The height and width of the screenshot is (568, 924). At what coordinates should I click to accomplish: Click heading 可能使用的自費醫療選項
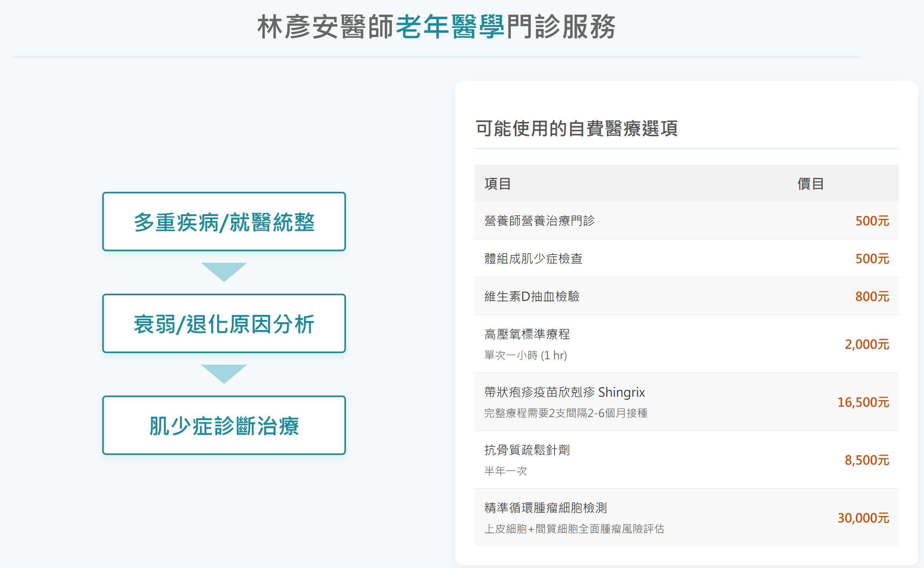click(x=577, y=128)
